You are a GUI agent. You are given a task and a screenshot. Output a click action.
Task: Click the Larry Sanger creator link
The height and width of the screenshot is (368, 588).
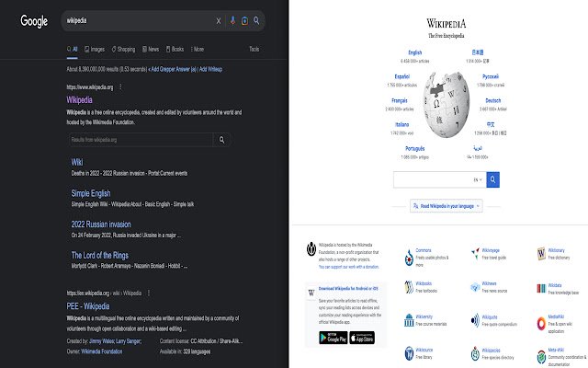(x=129, y=341)
